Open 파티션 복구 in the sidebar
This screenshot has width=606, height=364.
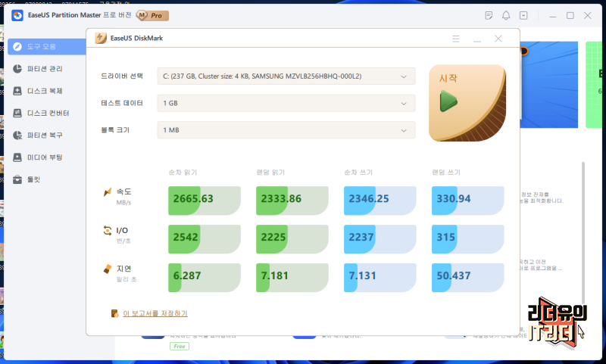tap(45, 135)
